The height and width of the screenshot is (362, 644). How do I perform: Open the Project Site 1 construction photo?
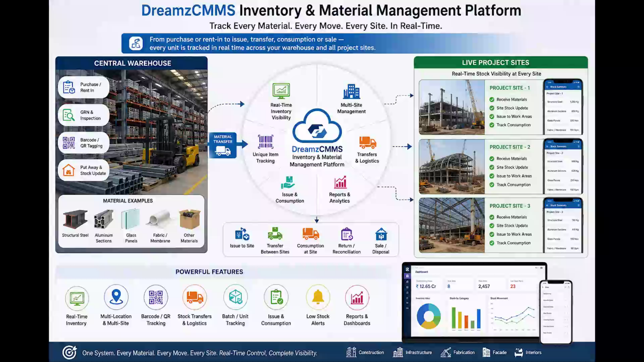tap(452, 107)
